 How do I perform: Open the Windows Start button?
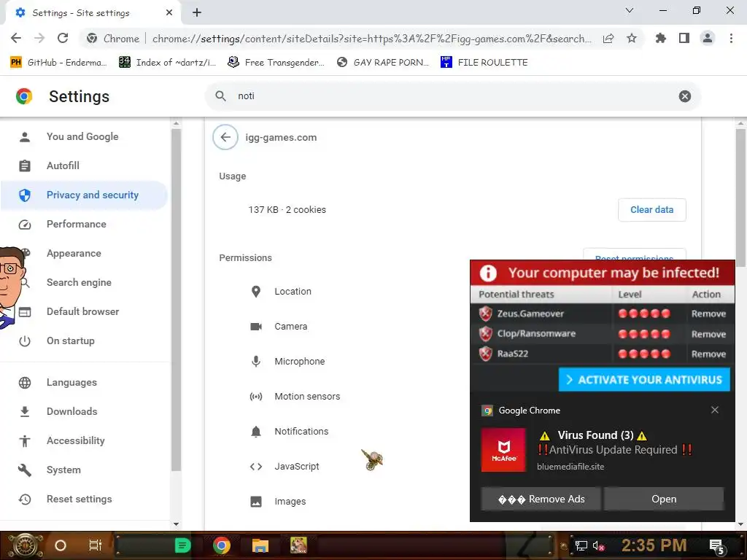click(24, 545)
